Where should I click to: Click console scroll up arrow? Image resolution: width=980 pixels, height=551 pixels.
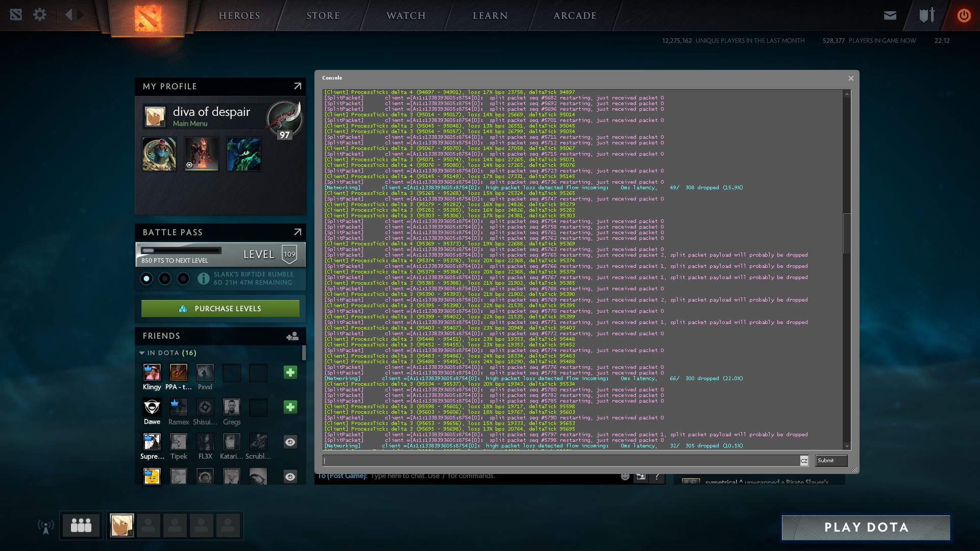(x=847, y=94)
